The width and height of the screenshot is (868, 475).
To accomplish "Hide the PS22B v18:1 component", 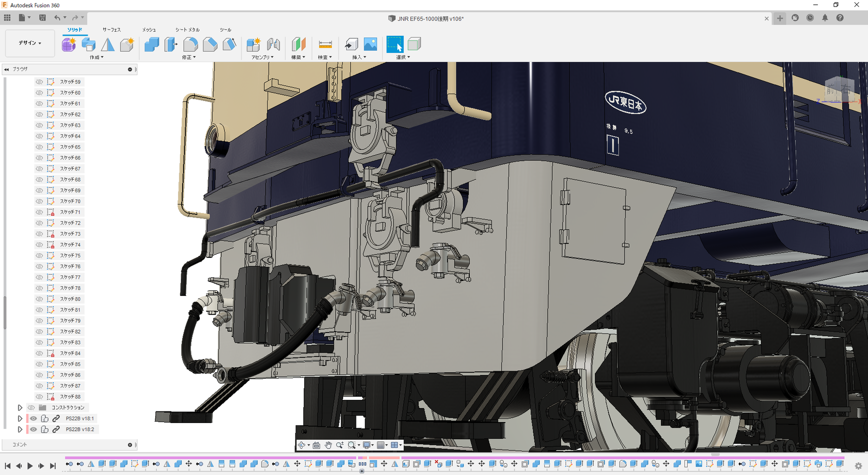I will 33,418.
